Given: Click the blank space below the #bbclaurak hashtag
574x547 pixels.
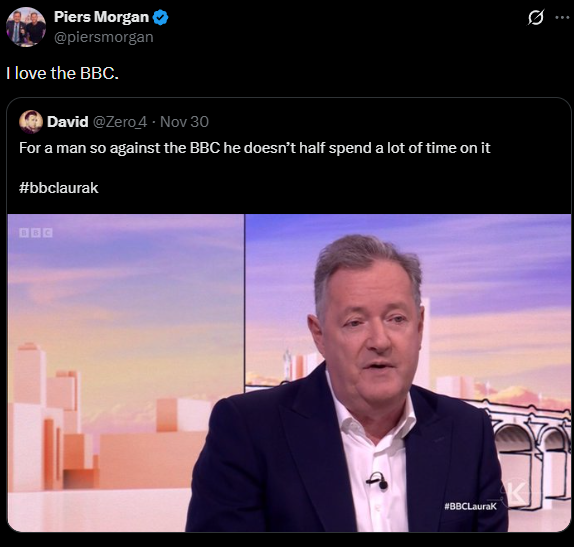Looking at the screenshot, I should coord(289,205).
